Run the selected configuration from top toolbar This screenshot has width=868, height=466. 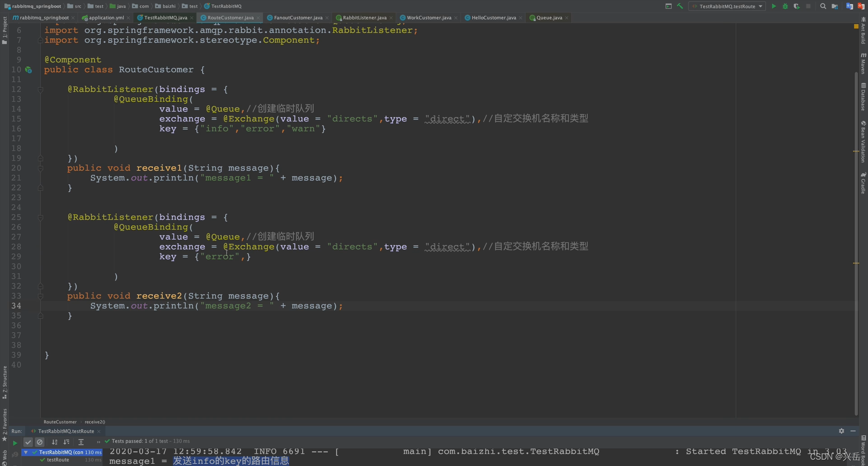(774, 6)
